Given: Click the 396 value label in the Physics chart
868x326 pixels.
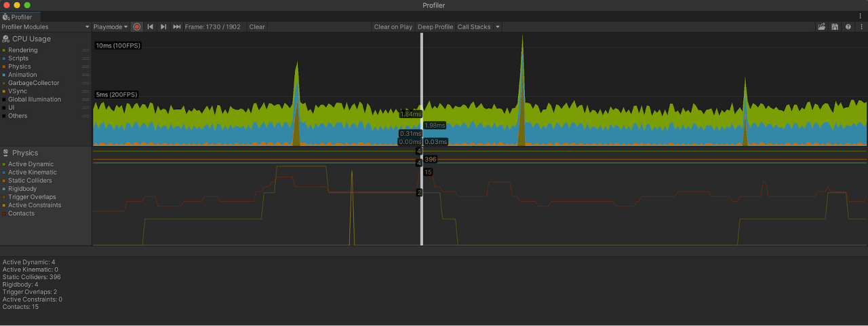Looking at the screenshot, I should click(431, 159).
